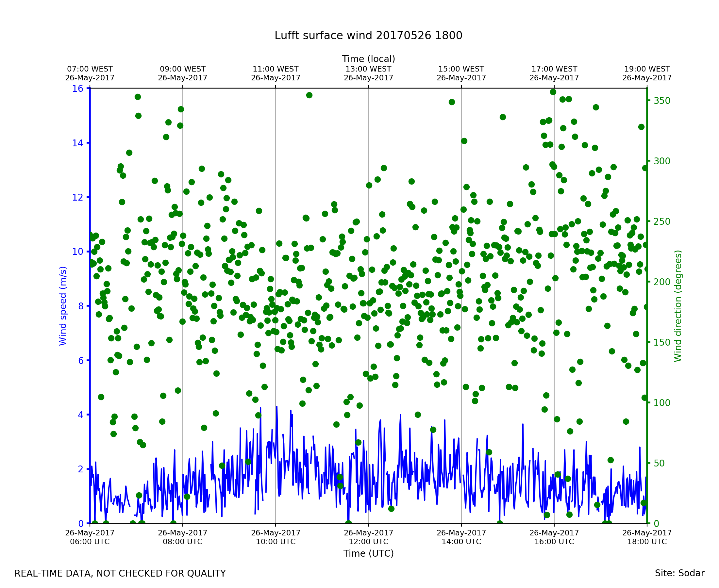Click the 11:00 WEST top tick label
Screen dimensions: 719x588
pos(276,73)
